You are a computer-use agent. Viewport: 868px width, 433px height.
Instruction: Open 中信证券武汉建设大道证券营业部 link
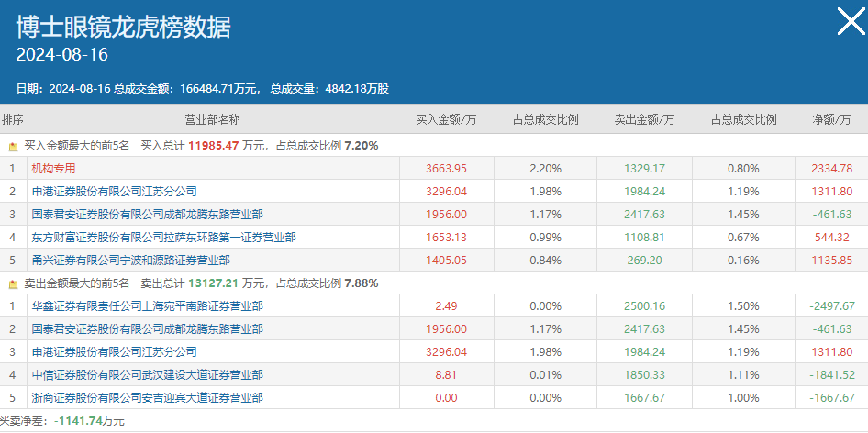click(147, 375)
